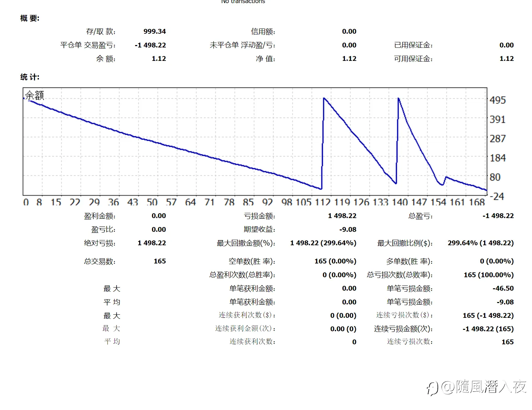Click the 亏损金额 label

pos(260,216)
